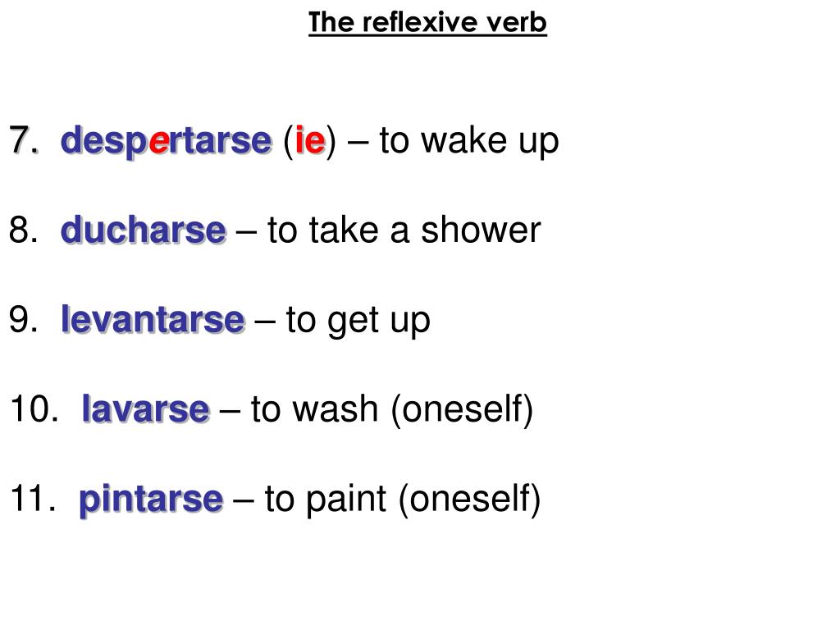The height and width of the screenshot is (630, 840).
Task: Click the red 'ie' in parentheses
Action: click(x=309, y=139)
